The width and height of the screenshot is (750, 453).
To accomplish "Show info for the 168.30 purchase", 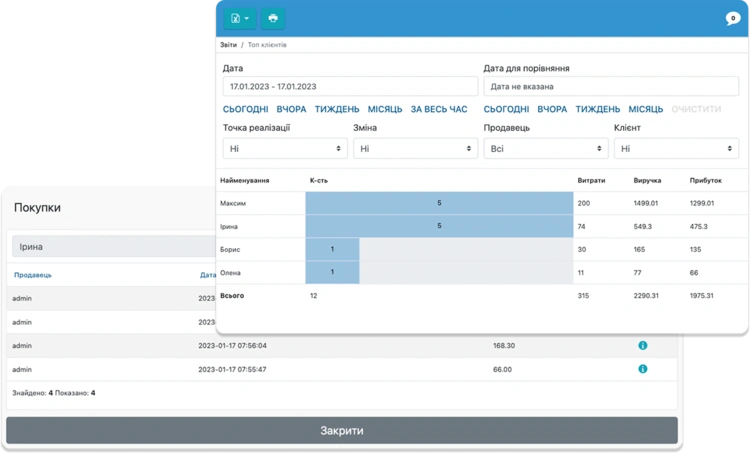I will (x=642, y=345).
